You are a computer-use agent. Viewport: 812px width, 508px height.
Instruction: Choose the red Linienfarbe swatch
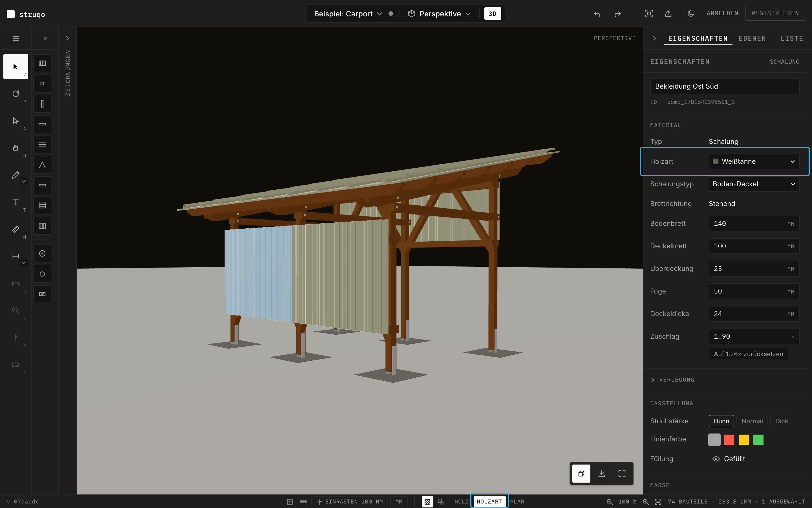729,439
